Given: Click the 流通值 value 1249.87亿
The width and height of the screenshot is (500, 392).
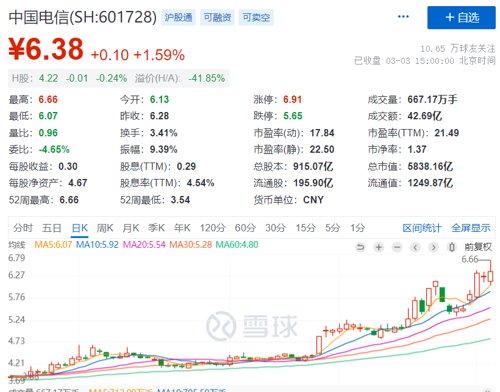Looking at the screenshot, I should click(x=430, y=183).
